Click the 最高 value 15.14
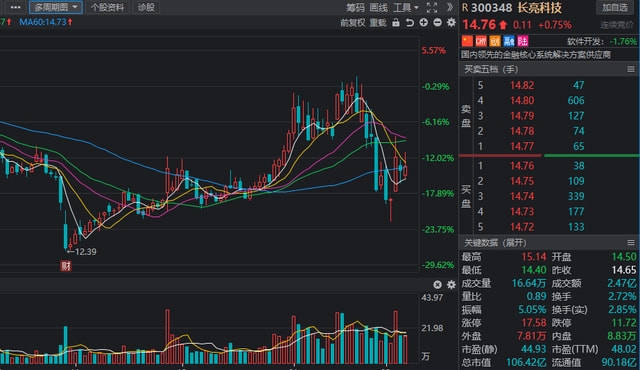Image resolution: width=640 pixels, height=370 pixels. (534, 257)
